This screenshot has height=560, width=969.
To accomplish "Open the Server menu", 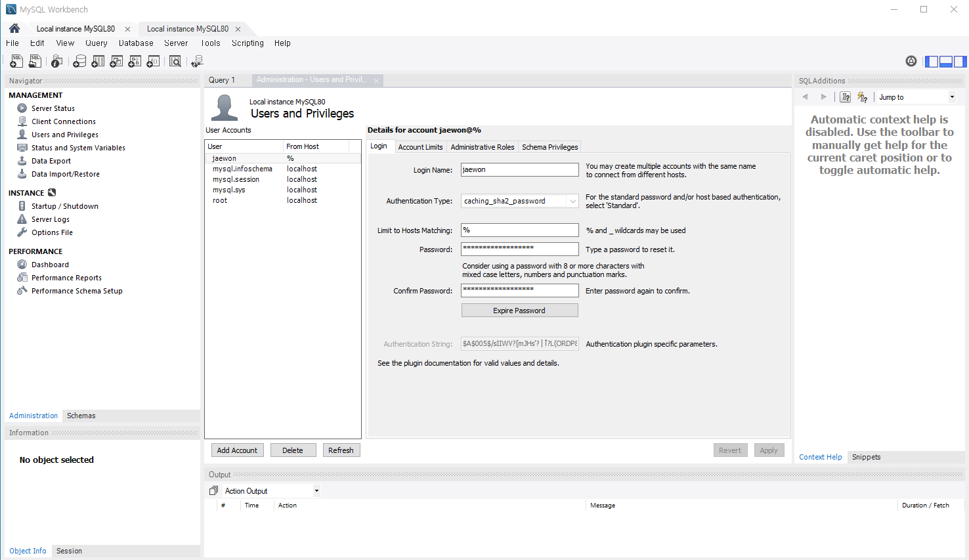I will tap(176, 43).
